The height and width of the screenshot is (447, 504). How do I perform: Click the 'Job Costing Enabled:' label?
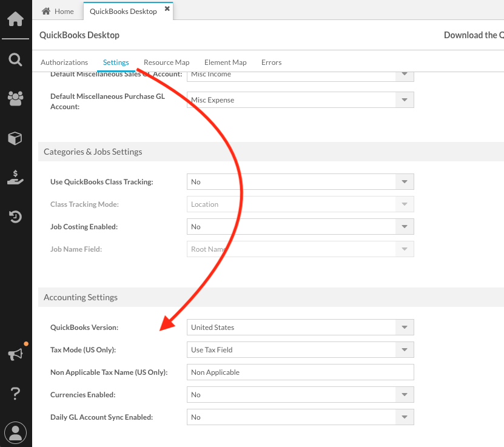click(84, 227)
